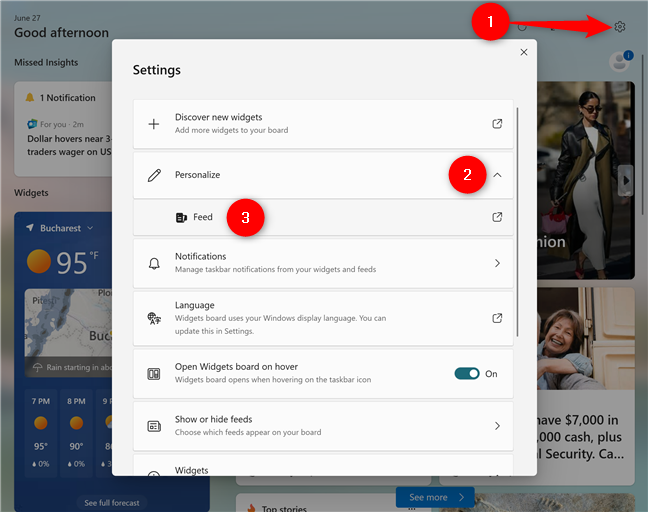Click the profile avatar in widgets board
The width and height of the screenshot is (648, 512).
click(x=619, y=62)
